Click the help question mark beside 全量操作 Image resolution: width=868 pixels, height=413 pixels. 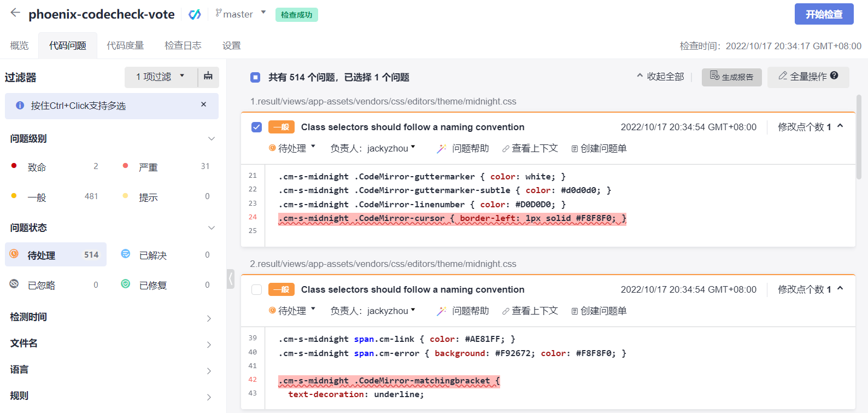click(x=834, y=75)
